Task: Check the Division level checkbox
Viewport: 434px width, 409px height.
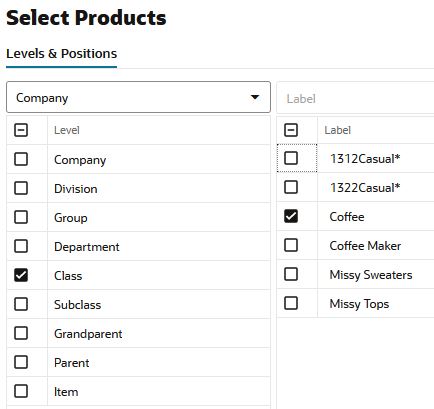Action: 21,188
